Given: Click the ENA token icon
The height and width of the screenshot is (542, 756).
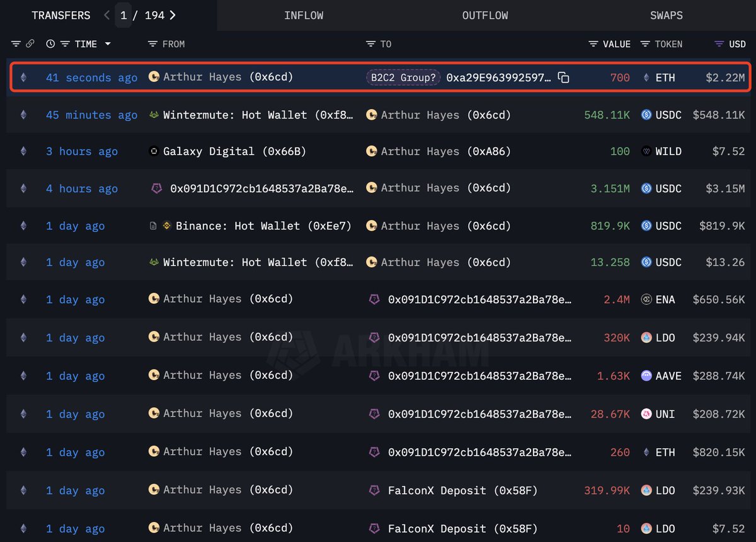Looking at the screenshot, I should [x=646, y=300].
